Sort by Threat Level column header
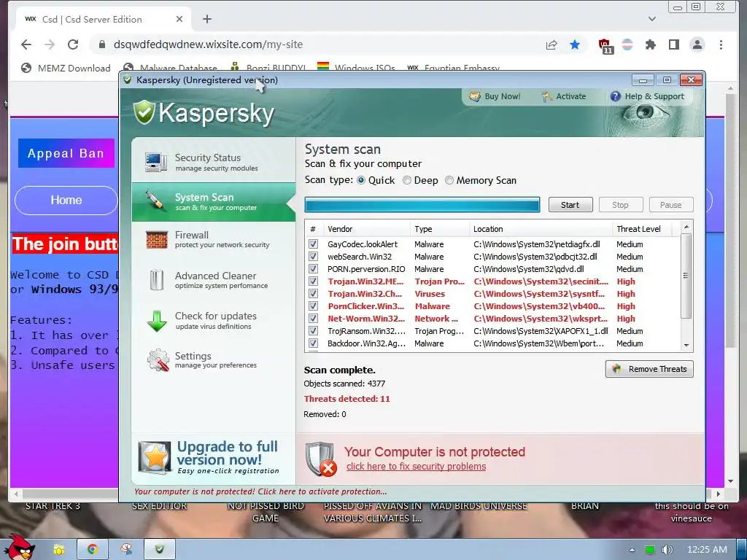The image size is (747, 560). click(641, 229)
